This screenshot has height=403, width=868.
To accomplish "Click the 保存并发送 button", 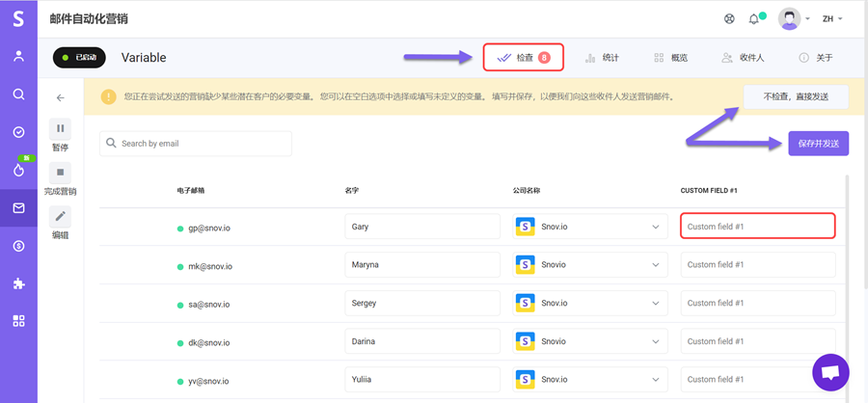I will point(818,144).
